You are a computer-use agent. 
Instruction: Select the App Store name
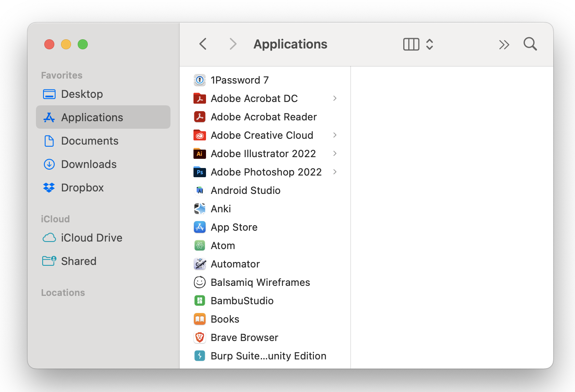[x=234, y=227]
